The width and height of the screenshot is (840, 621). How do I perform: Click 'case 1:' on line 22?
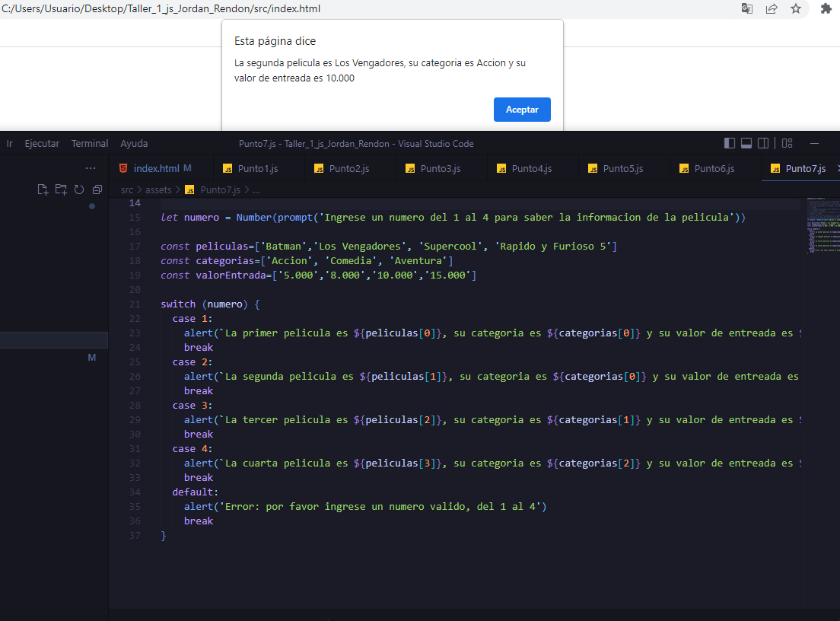pyautogui.click(x=192, y=318)
